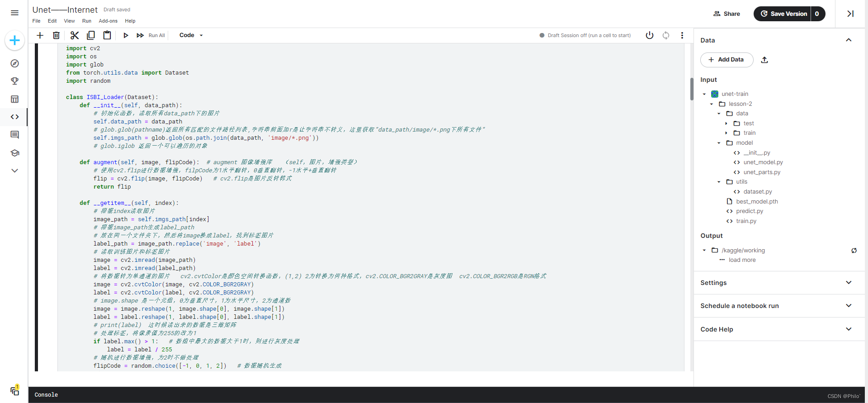Open the Learn graduation cap icon
868x403 pixels.
(x=14, y=153)
